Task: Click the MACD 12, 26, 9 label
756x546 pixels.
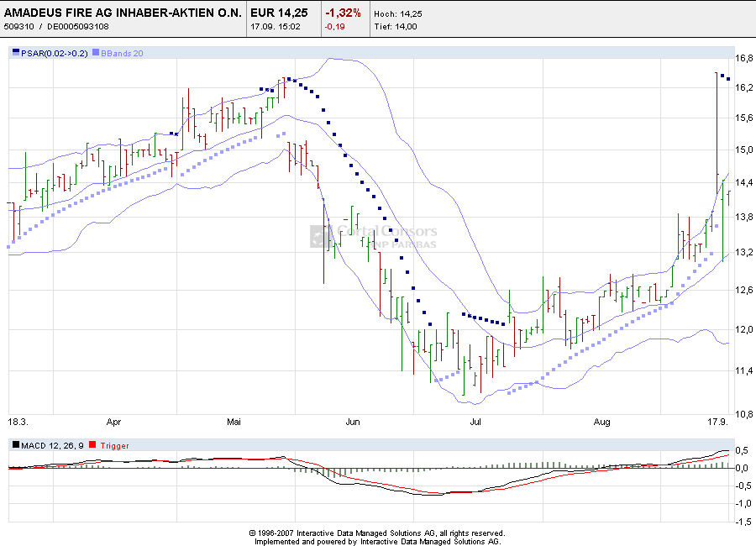Action: pyautogui.click(x=52, y=446)
